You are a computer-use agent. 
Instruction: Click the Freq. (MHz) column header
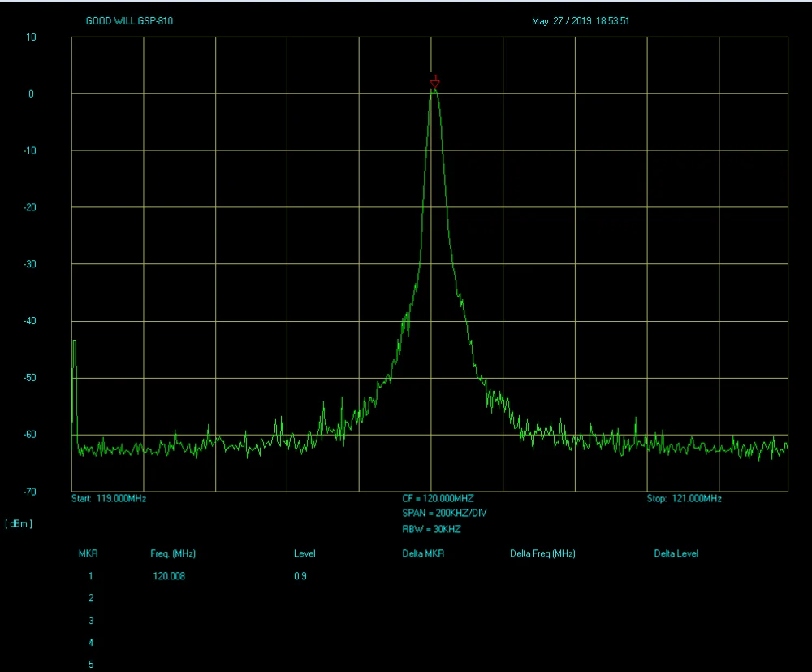[173, 554]
